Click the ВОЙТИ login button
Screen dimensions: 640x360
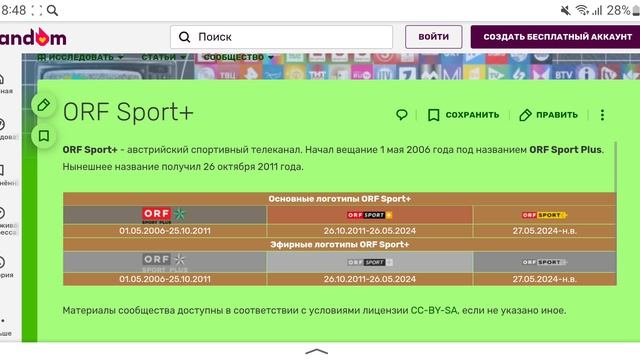[433, 37]
